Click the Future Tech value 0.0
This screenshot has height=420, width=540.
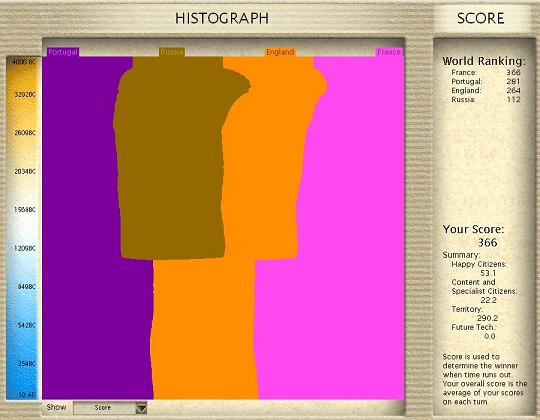[x=490, y=336]
